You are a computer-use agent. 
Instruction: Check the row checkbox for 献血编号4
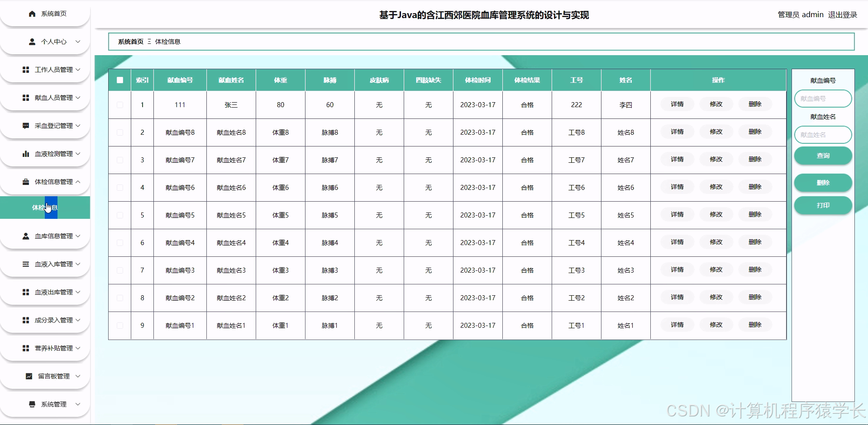[120, 243]
